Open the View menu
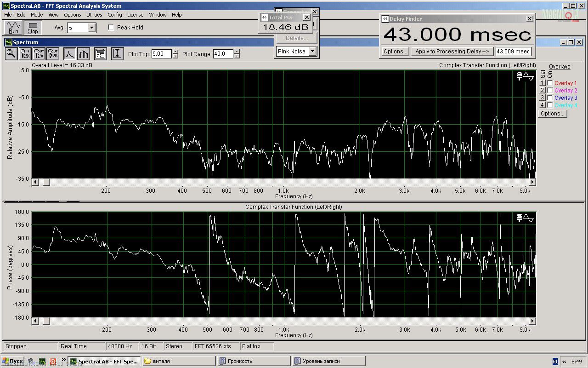This screenshot has height=368, width=588. (53, 15)
